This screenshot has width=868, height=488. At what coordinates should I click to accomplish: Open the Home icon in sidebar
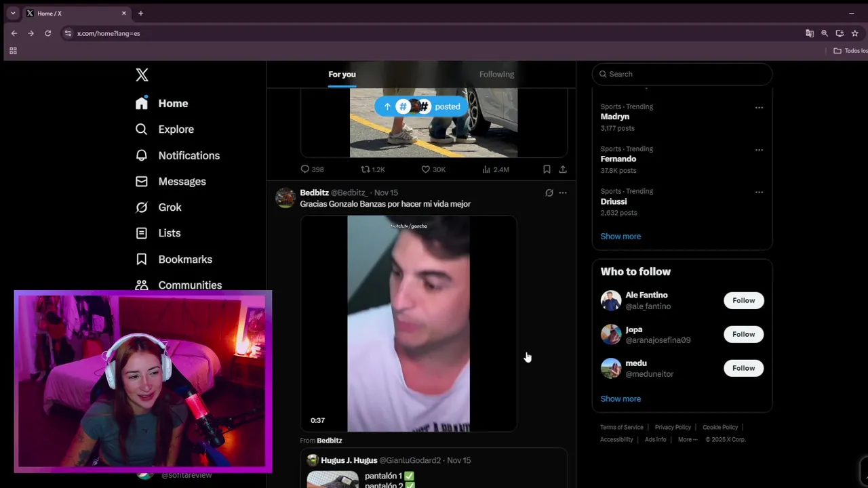(141, 103)
